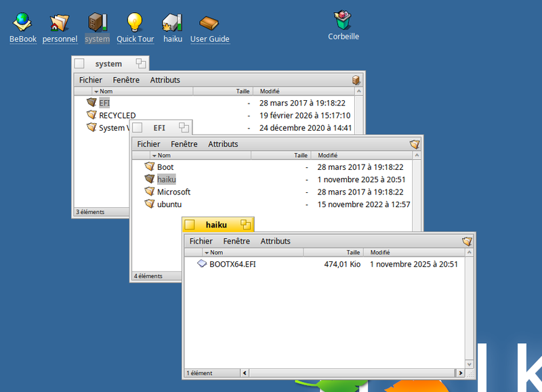This screenshot has width=542, height=392.
Task: Click the yellow haiku window title tab
Action: [x=217, y=224]
